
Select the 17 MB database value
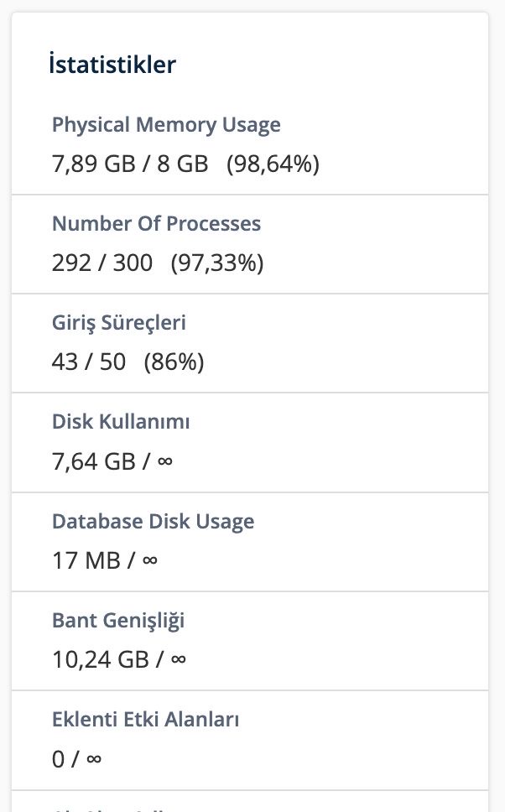[86, 561]
